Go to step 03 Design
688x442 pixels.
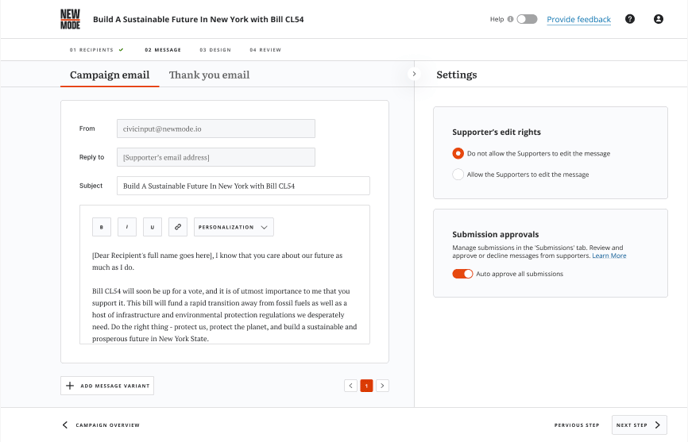pyautogui.click(x=215, y=50)
